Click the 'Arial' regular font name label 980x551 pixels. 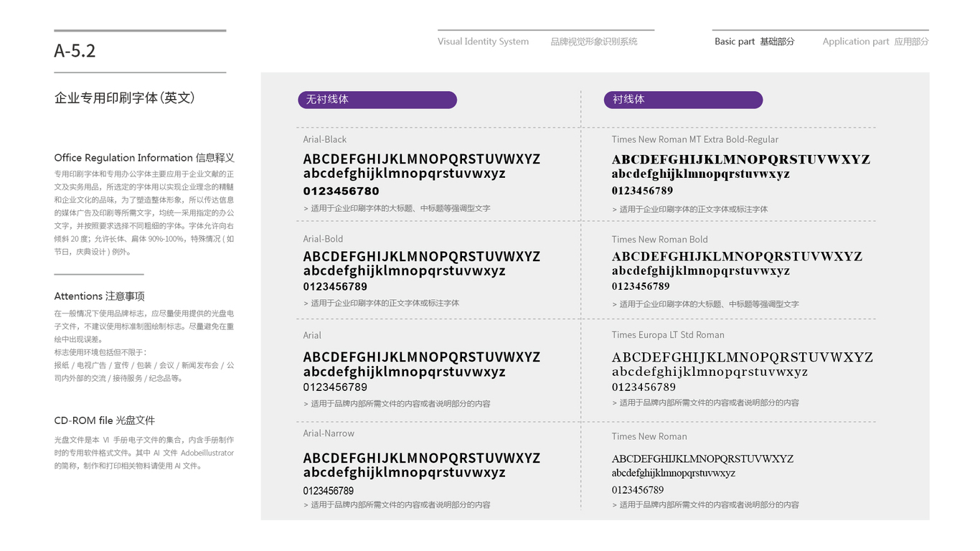[312, 335]
